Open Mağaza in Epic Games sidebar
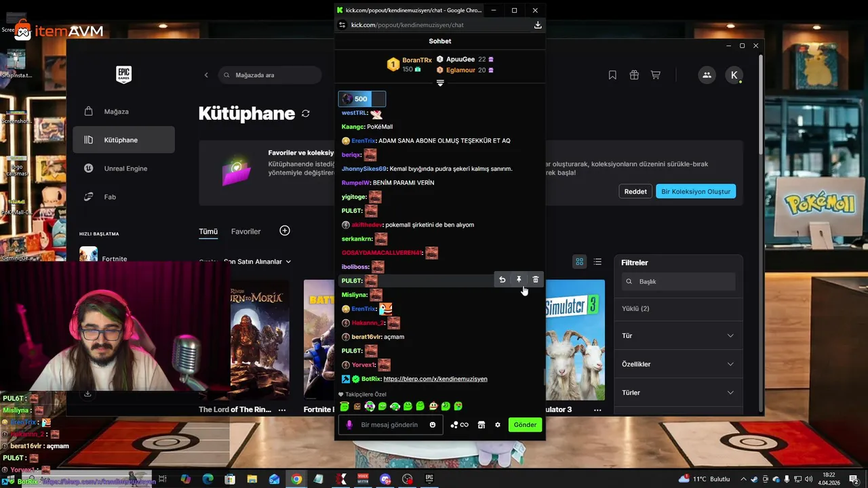The height and width of the screenshot is (488, 868). (x=123, y=111)
